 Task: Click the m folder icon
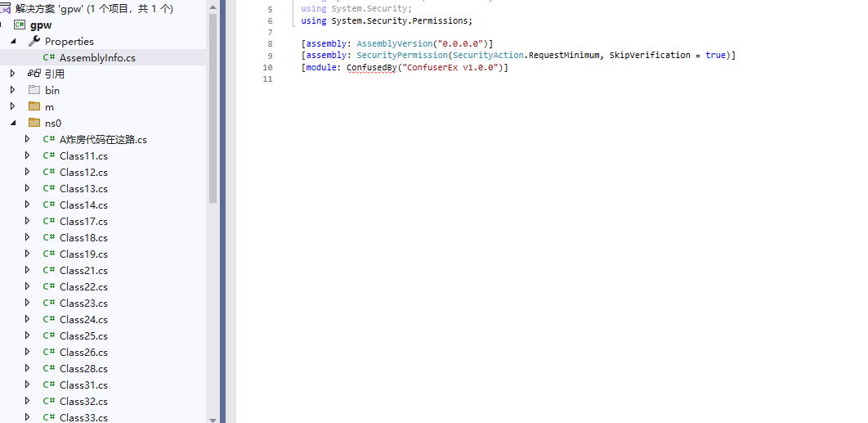tap(34, 106)
